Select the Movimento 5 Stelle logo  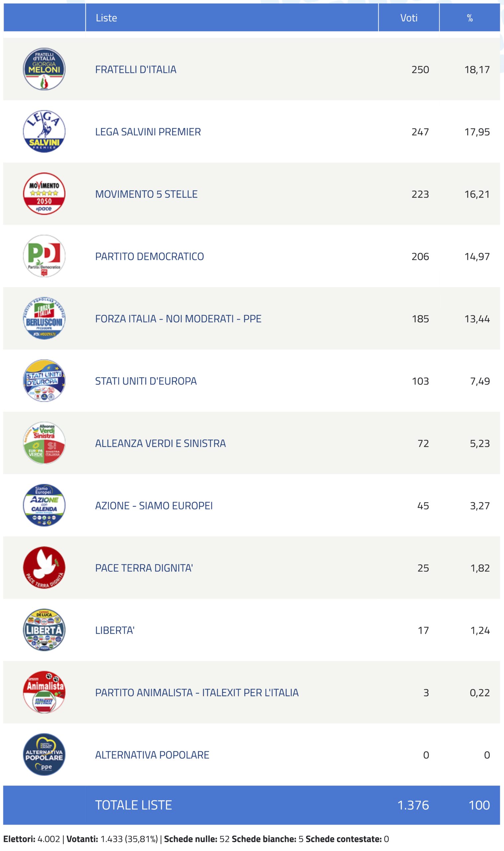[44, 194]
